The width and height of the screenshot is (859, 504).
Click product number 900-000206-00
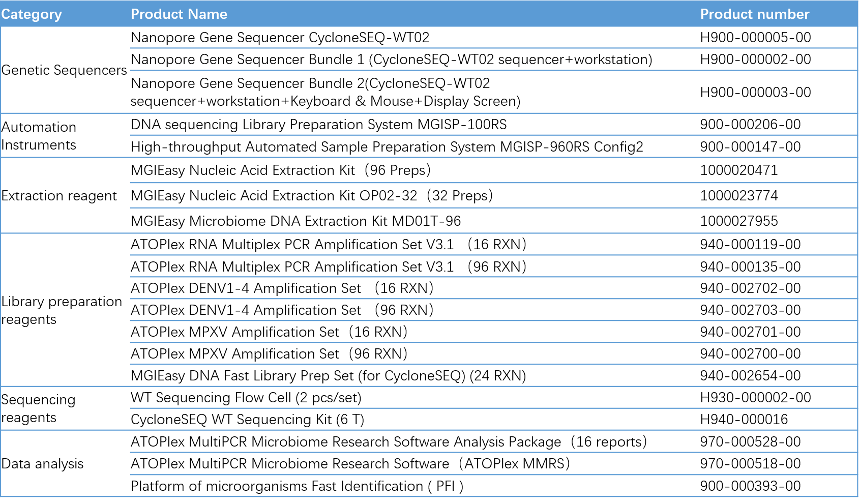click(751, 125)
